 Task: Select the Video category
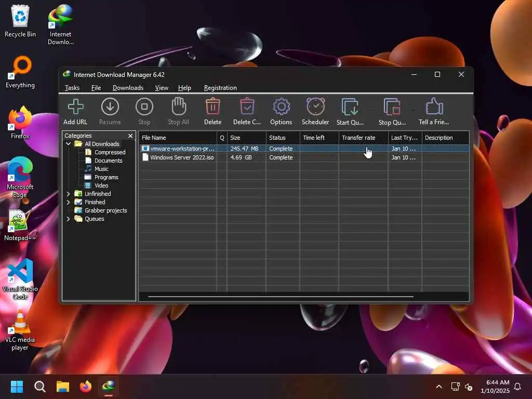tap(101, 185)
